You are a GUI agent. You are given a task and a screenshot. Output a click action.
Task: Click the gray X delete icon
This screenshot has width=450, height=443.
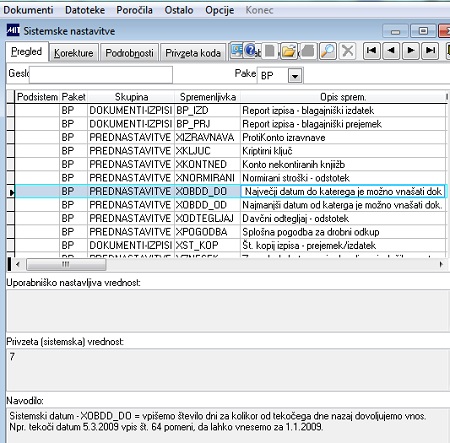(348, 51)
